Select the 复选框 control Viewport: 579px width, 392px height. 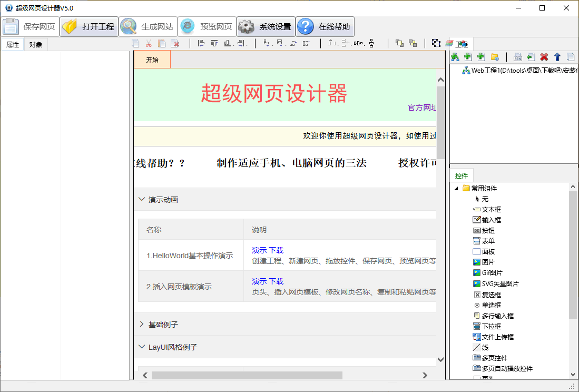pos(487,295)
